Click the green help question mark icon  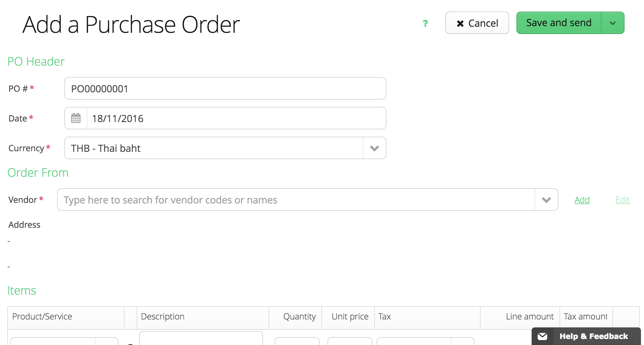click(x=425, y=23)
